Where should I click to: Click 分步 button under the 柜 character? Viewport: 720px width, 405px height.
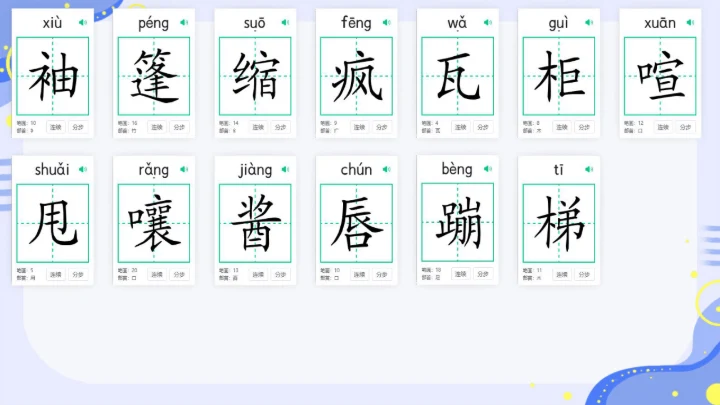click(584, 127)
